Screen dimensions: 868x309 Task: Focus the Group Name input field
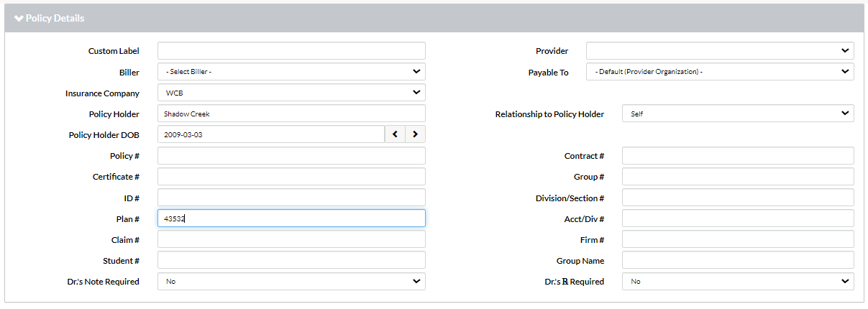tap(738, 260)
